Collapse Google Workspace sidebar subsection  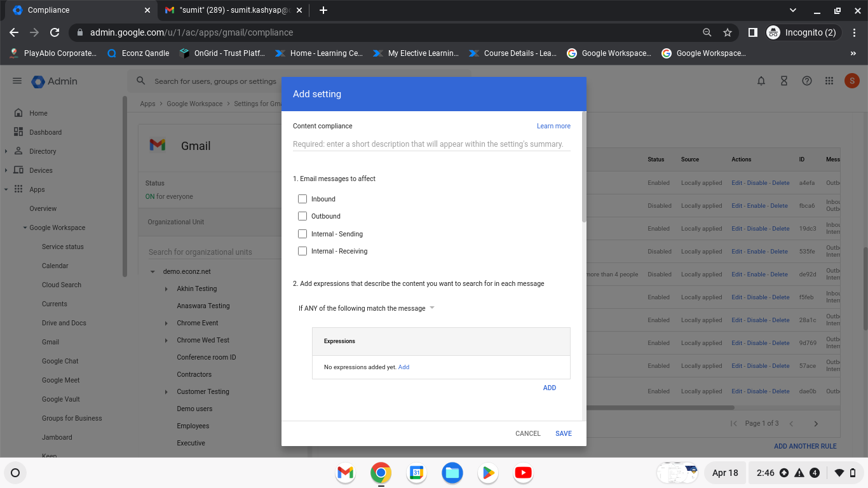pos(25,227)
